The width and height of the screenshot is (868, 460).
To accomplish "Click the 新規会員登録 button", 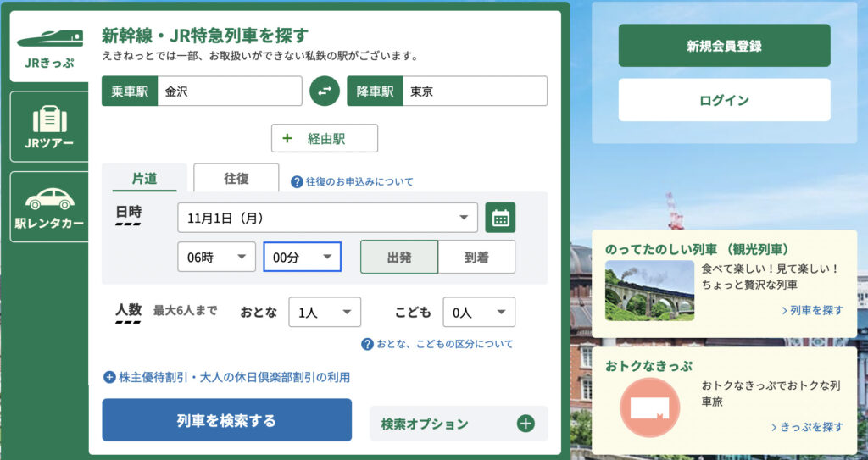I will pyautogui.click(x=724, y=46).
